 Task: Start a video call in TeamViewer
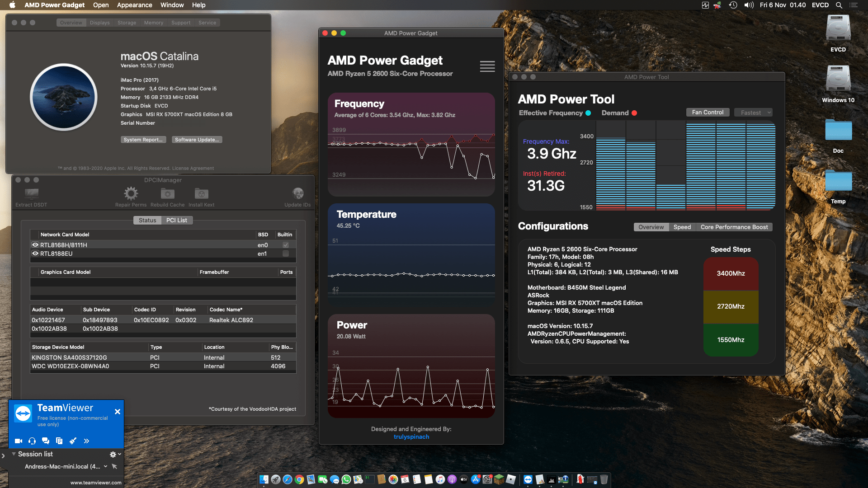tap(18, 441)
